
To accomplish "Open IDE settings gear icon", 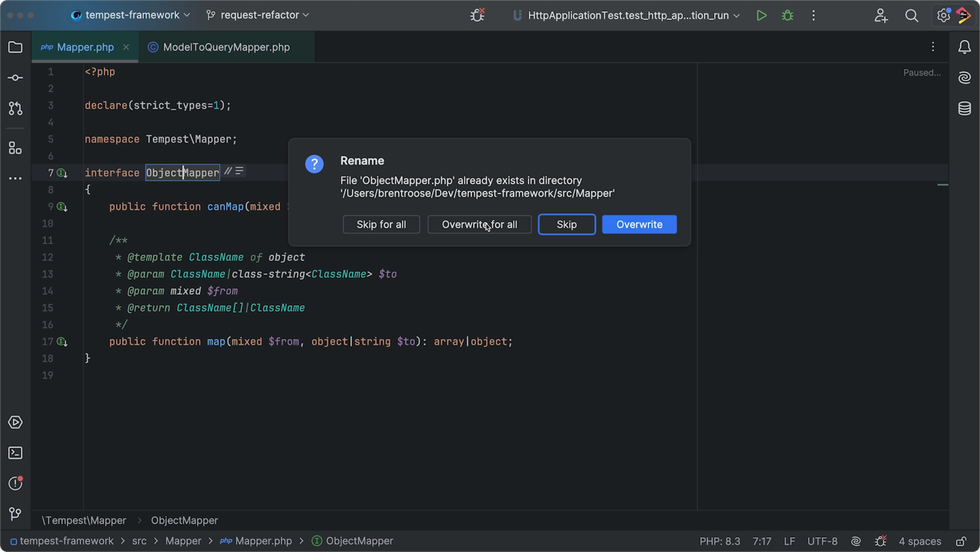I will [943, 16].
